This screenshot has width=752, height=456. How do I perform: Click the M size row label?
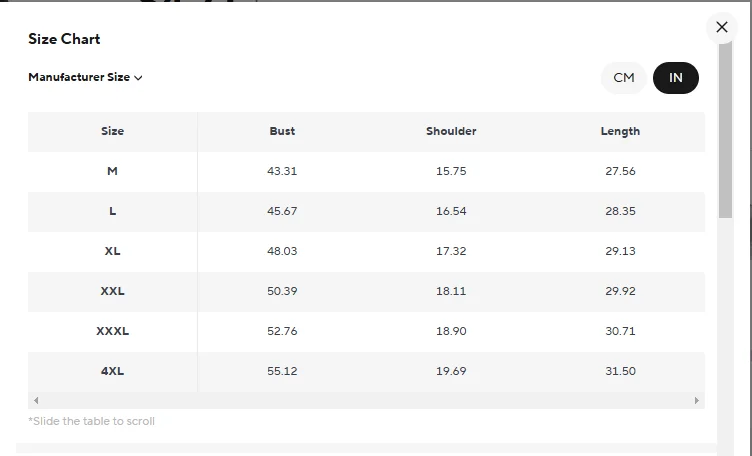tap(112, 171)
